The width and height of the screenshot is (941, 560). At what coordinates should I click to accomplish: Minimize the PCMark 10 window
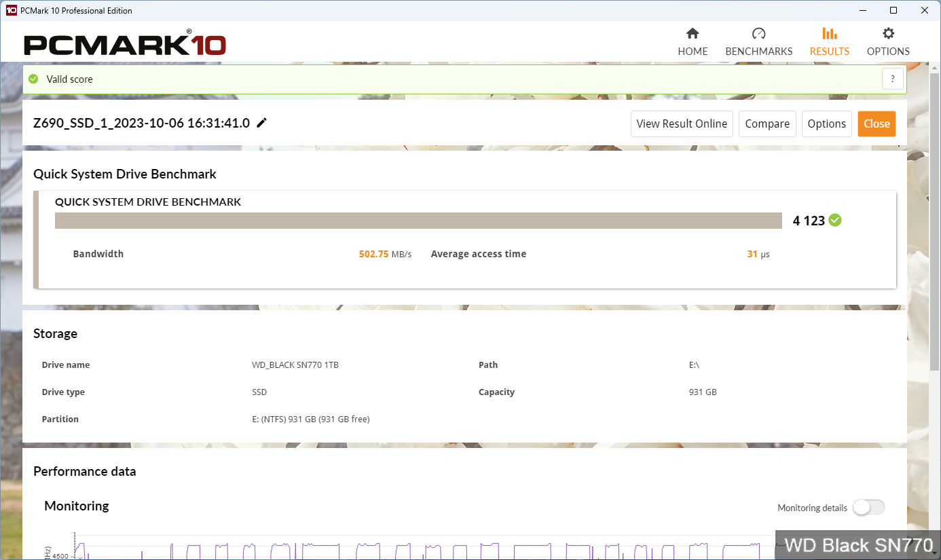[863, 10]
